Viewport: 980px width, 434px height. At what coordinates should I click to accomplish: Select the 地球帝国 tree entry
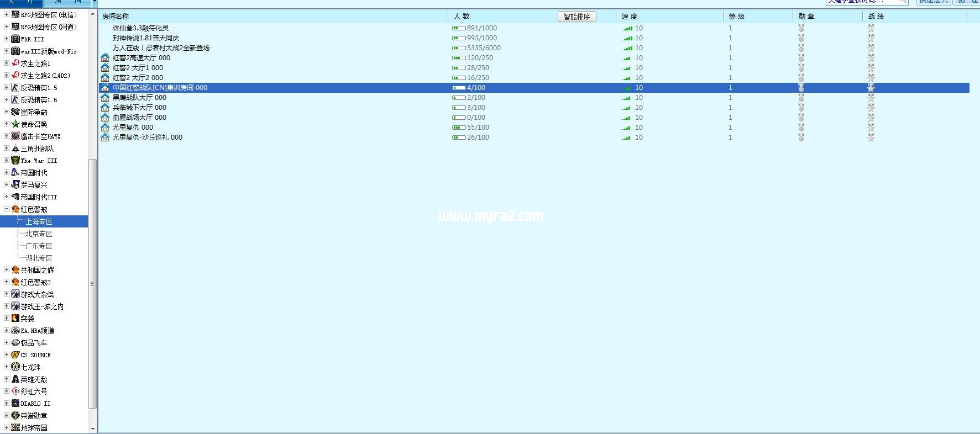pos(34,428)
